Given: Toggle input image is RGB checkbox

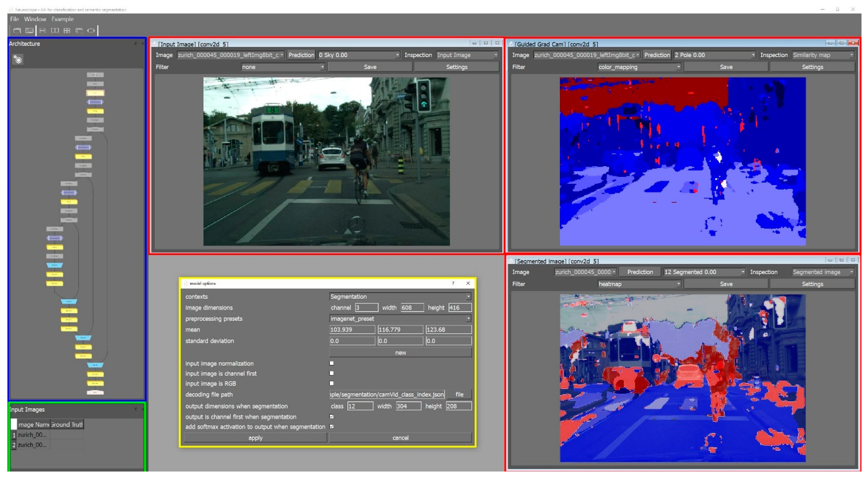Looking at the screenshot, I should 332,383.
